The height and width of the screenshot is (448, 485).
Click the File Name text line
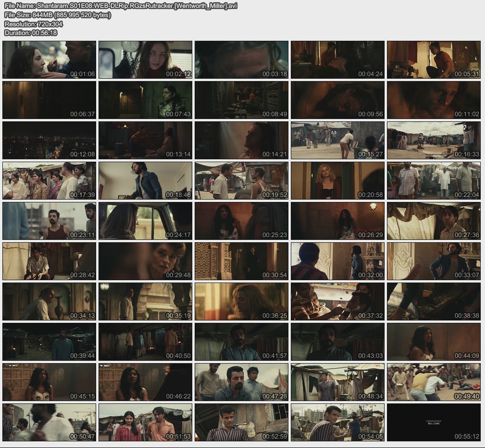(121, 6)
